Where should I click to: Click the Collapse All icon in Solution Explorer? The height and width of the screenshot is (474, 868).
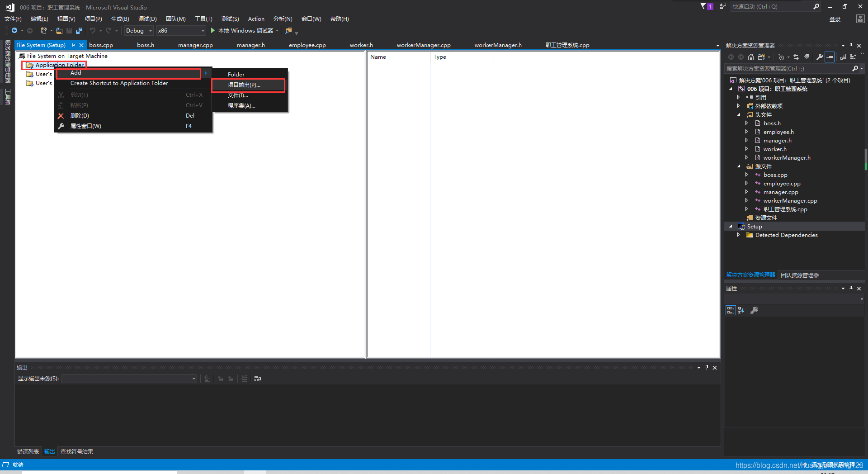806,57
